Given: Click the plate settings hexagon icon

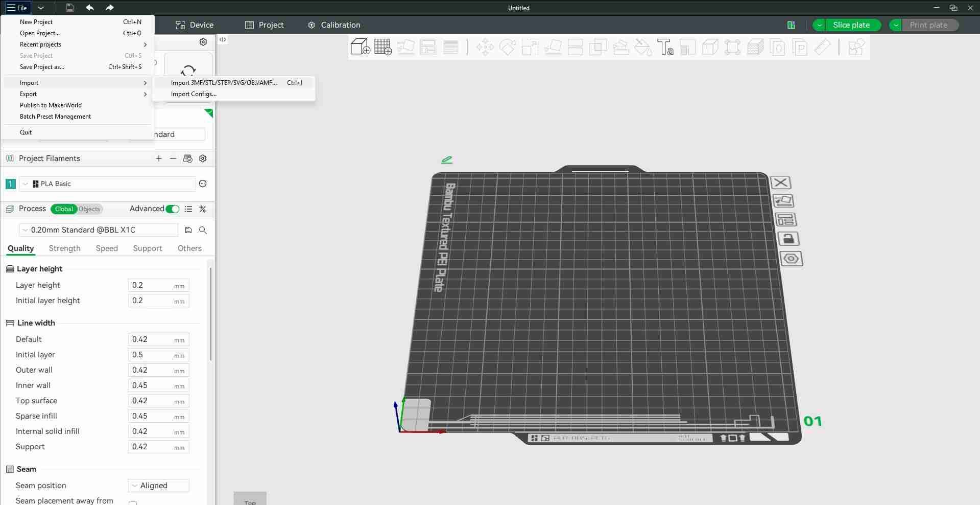Looking at the screenshot, I should click(x=791, y=259).
